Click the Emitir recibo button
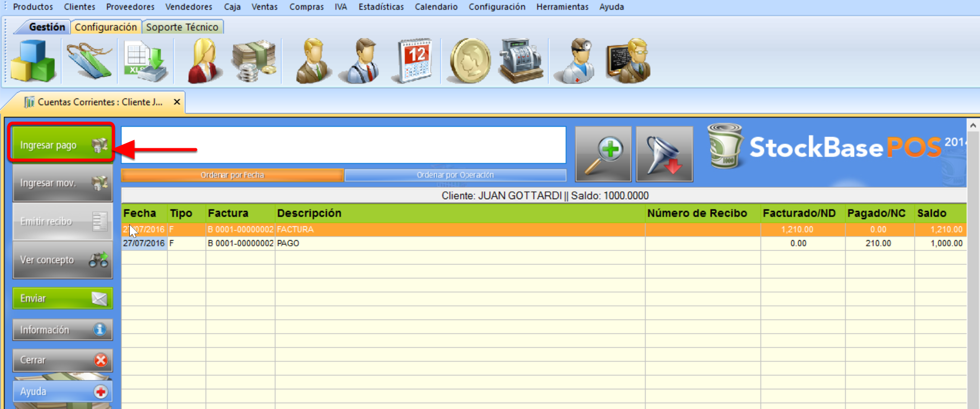 (x=63, y=221)
